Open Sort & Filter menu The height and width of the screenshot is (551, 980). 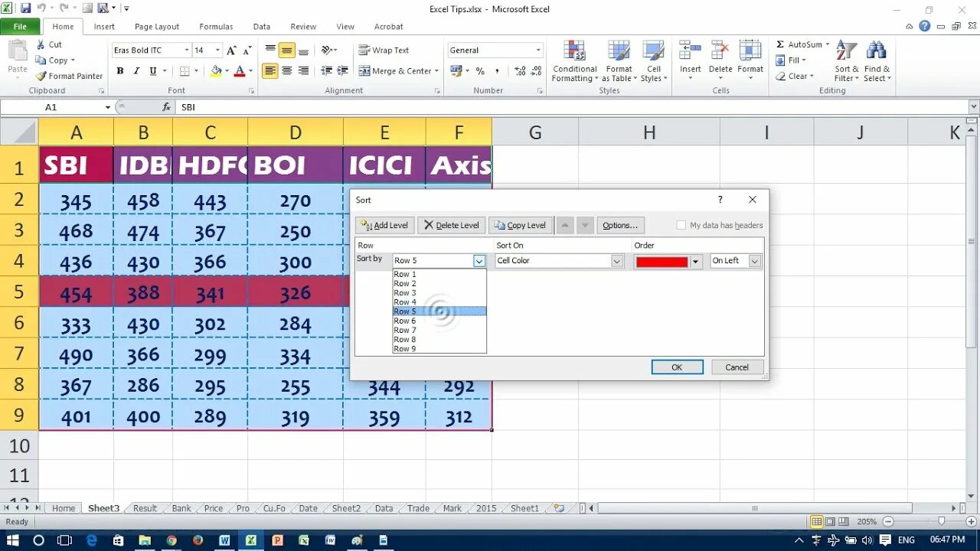[846, 61]
